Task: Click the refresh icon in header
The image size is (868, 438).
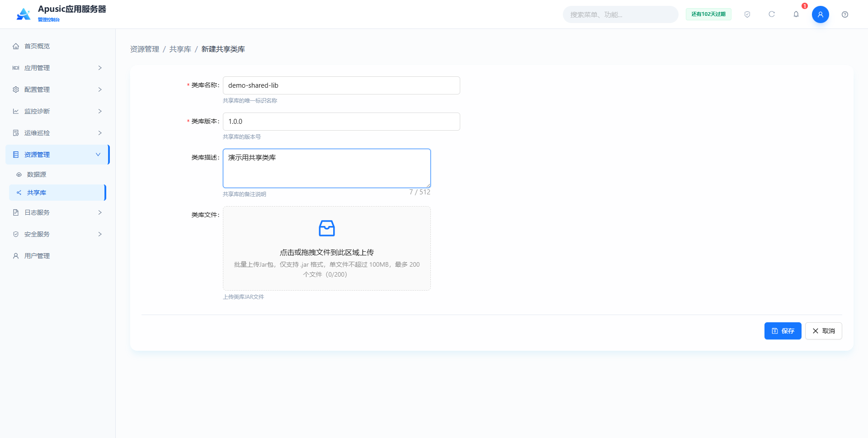Action: point(772,14)
